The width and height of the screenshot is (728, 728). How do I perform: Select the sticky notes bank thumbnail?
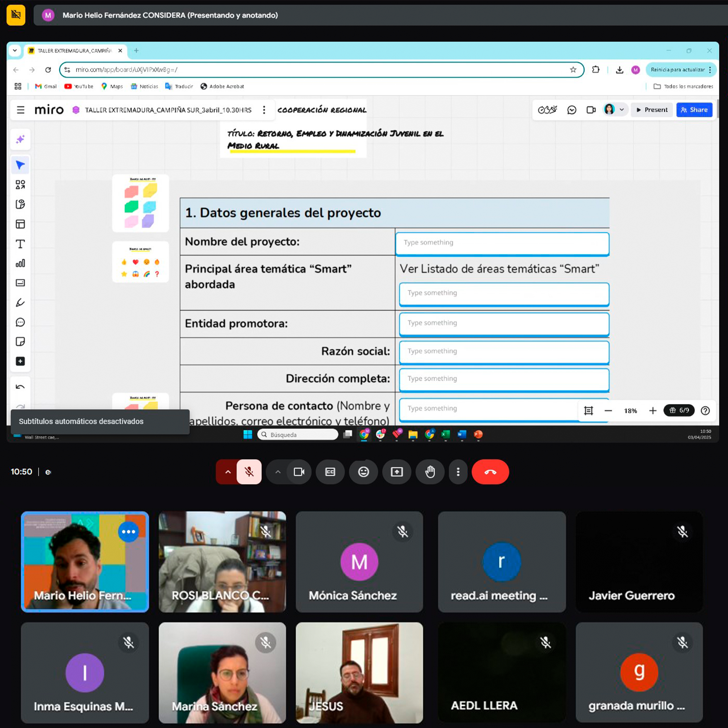(x=141, y=203)
